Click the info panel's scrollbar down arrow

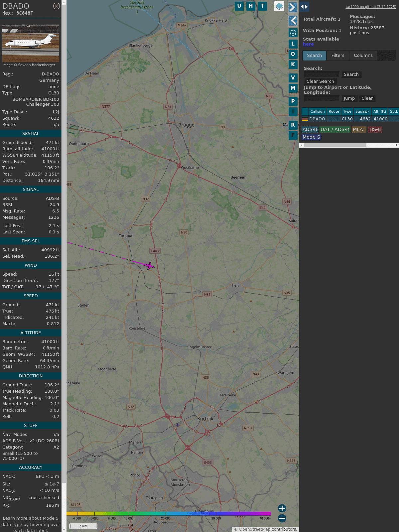tap(64, 529)
